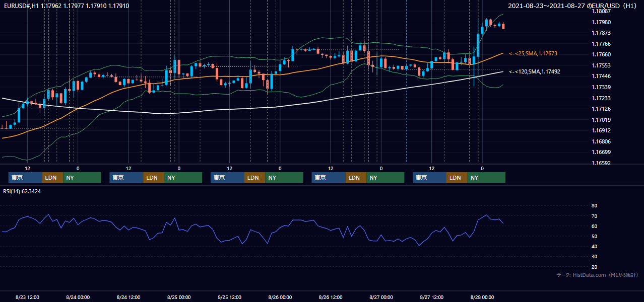Image resolution: width=644 pixels, height=302 pixels.
Task: Click the 東京 session box for 8/23
Action: point(25,178)
